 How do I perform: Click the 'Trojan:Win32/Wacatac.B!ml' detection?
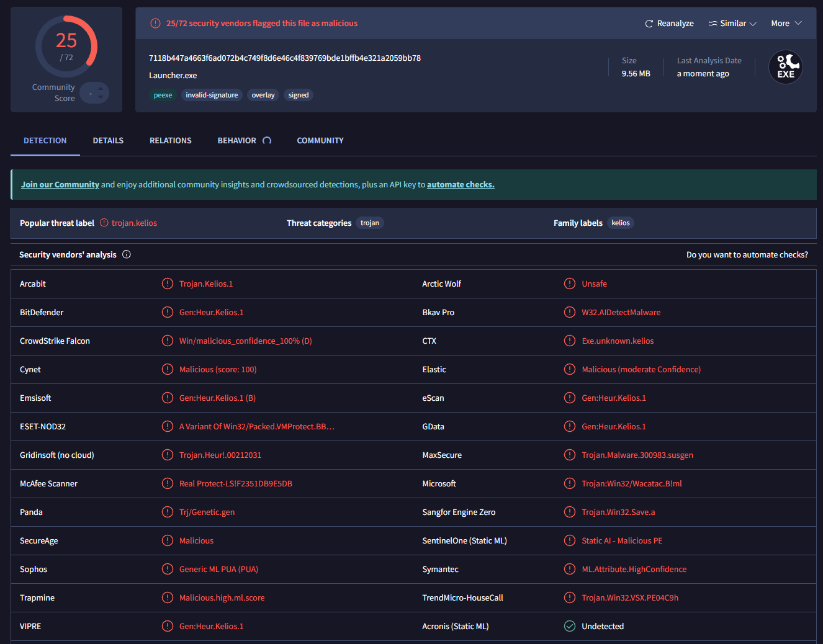tap(632, 483)
